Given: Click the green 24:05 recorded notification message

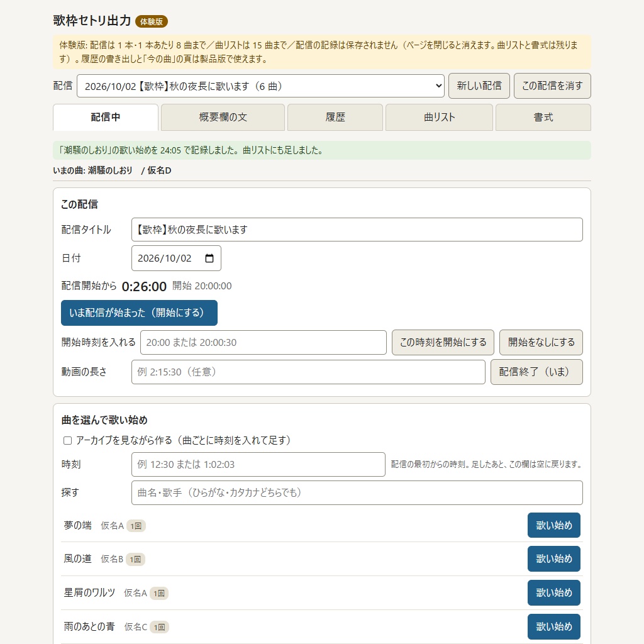Looking at the screenshot, I should pos(322,150).
